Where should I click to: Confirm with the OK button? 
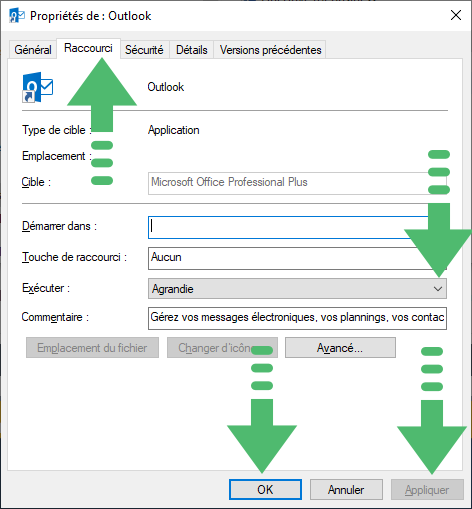pos(265,490)
